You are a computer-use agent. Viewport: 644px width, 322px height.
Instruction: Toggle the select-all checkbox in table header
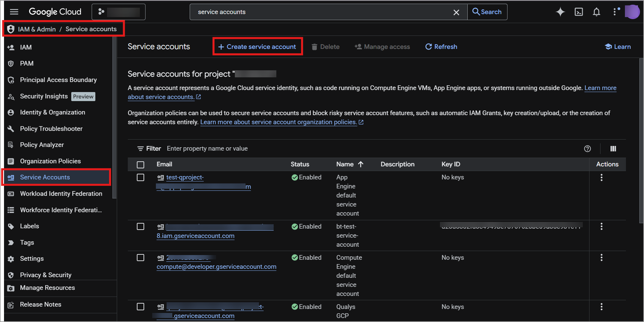point(141,165)
